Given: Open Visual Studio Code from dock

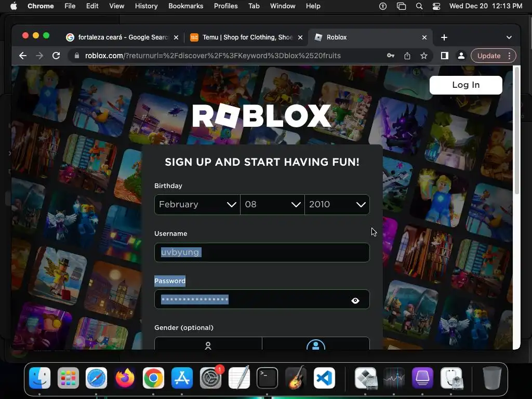Looking at the screenshot, I should point(324,378).
